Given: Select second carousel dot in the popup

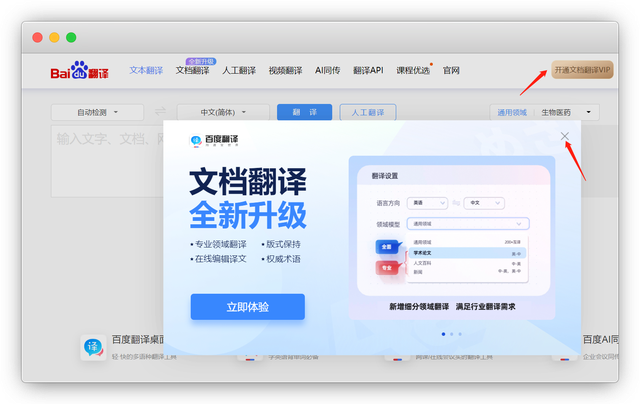Looking at the screenshot, I should (x=451, y=334).
